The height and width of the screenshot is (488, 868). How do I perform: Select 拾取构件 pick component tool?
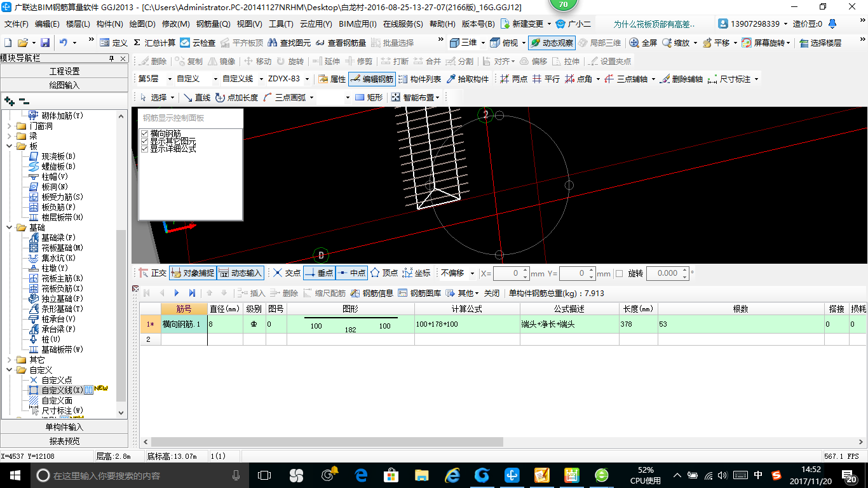468,79
